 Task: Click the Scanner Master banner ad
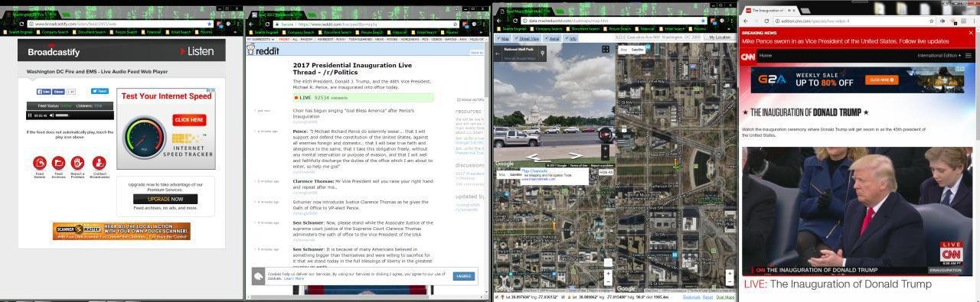coord(121,231)
